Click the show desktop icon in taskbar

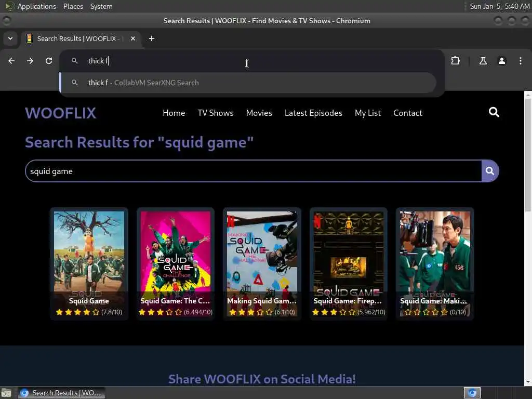(6, 393)
